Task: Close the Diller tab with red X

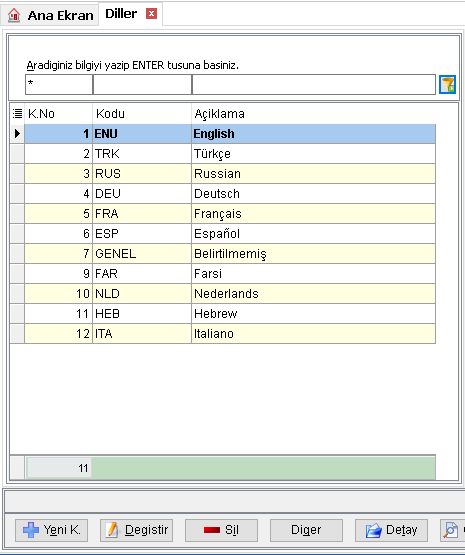Action: 151,14
